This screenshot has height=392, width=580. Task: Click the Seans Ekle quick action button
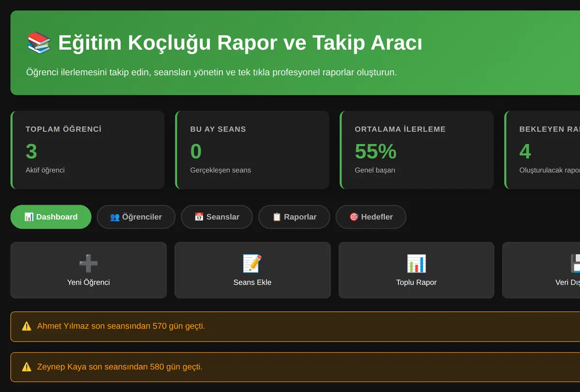(252, 270)
